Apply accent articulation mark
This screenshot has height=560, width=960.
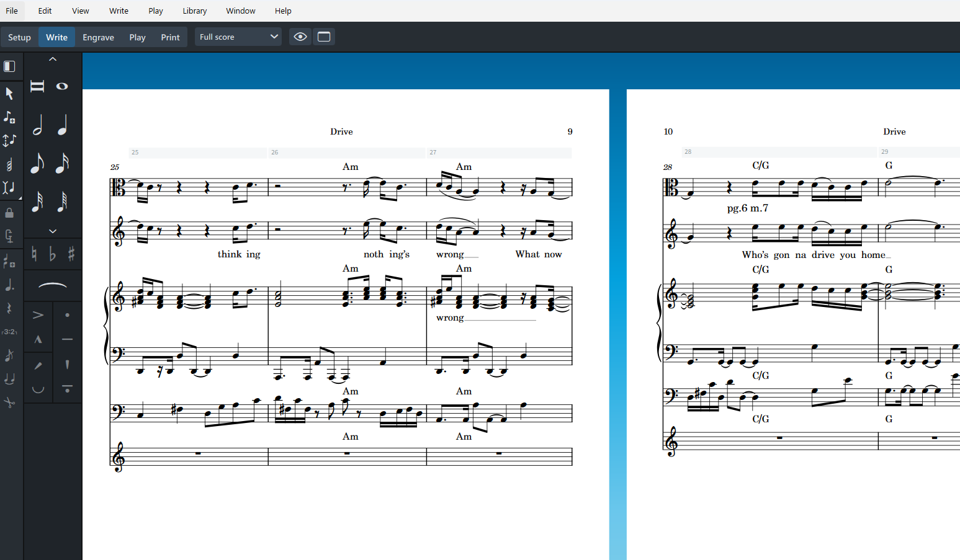tap(38, 315)
